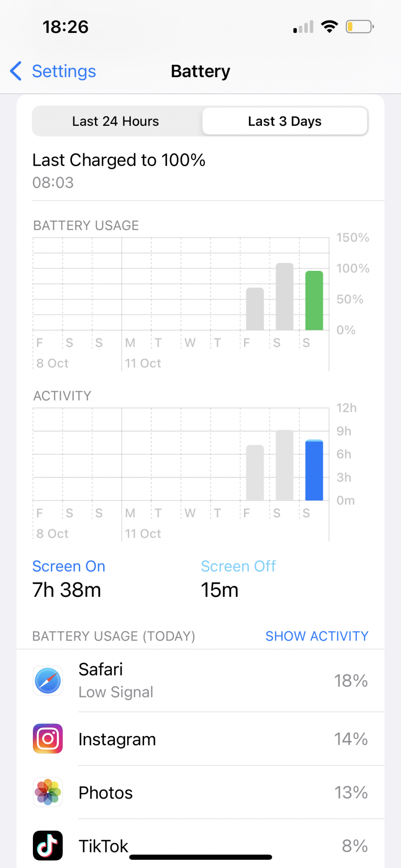The image size is (401, 868).
Task: Select the blue activity bar
Action: [314, 470]
